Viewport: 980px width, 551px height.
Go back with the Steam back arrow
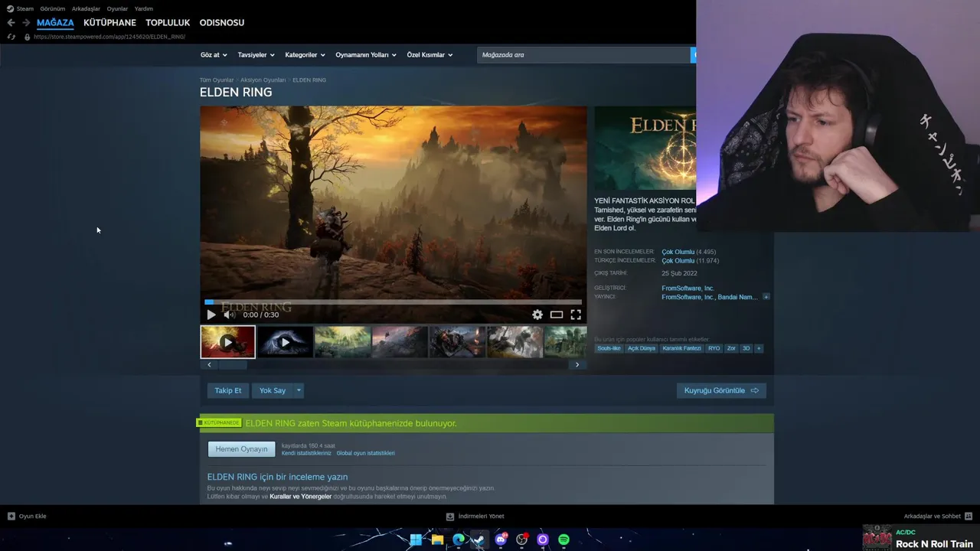point(11,23)
